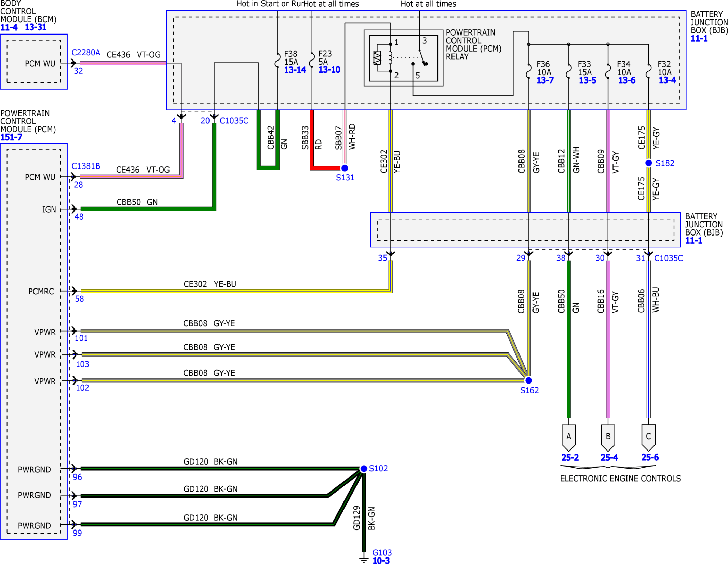Click the F32 10A fuse symbol
The width and height of the screenshot is (728, 564).
click(x=648, y=71)
